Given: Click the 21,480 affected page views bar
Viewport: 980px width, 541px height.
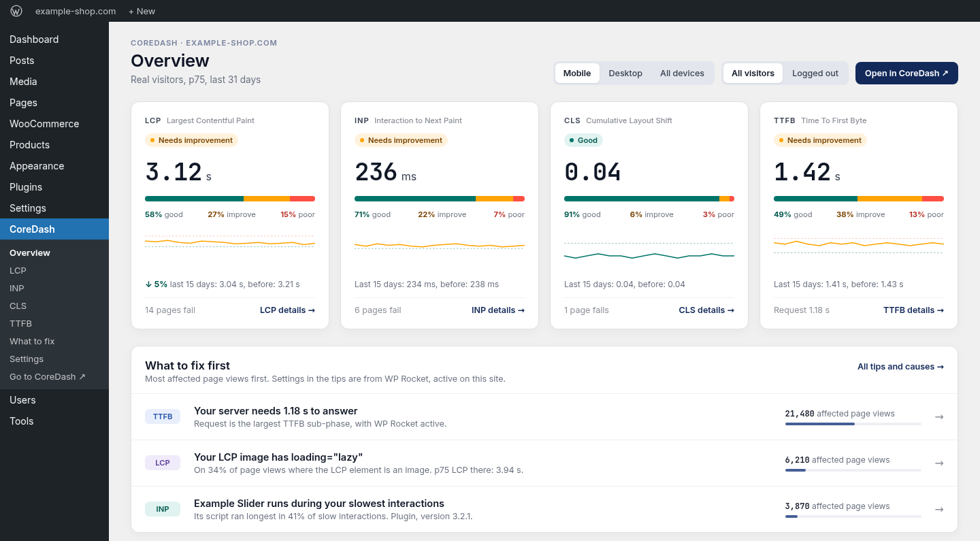Looking at the screenshot, I should point(853,424).
